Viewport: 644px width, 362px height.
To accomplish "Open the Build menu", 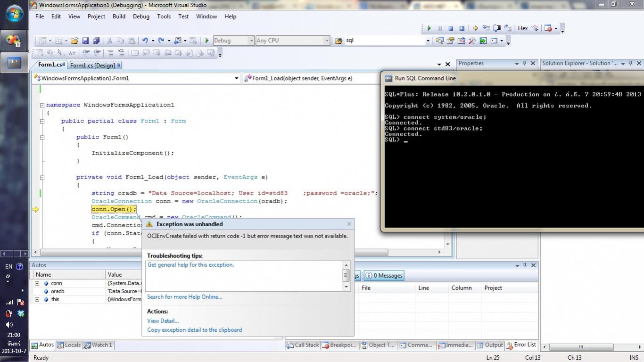I will 119,16.
